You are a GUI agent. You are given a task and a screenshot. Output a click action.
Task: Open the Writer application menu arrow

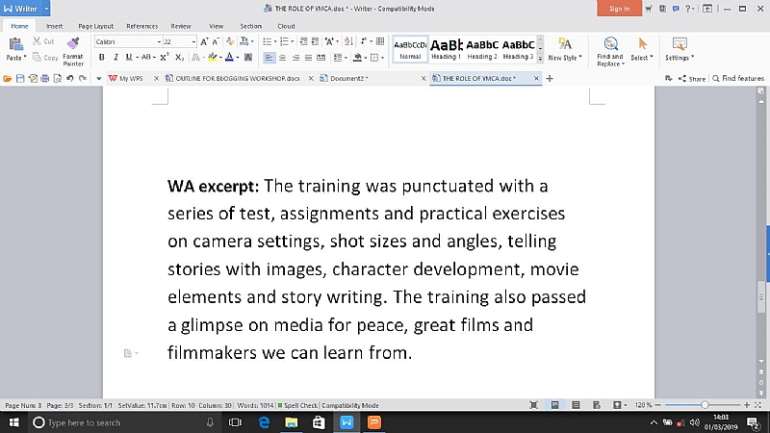point(46,9)
